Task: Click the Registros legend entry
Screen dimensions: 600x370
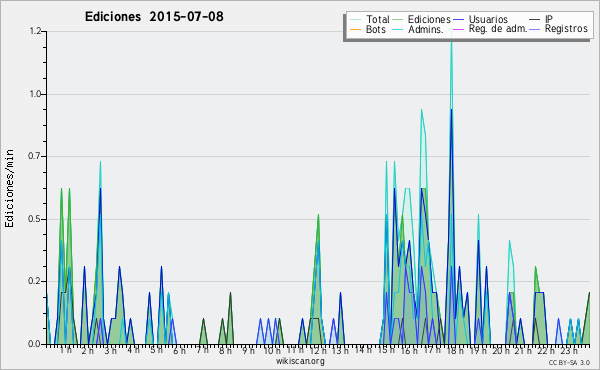Action: tap(566, 29)
